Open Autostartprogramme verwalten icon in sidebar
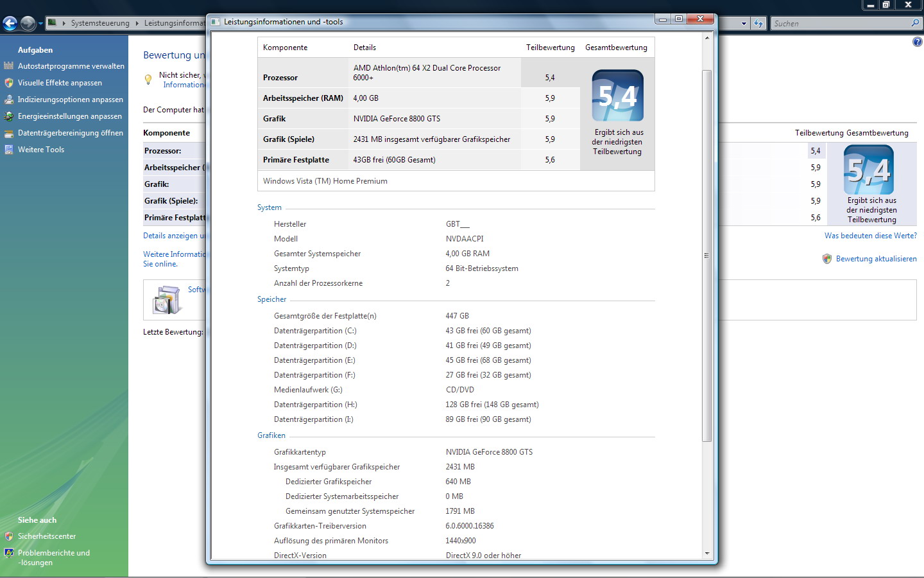 [8, 66]
